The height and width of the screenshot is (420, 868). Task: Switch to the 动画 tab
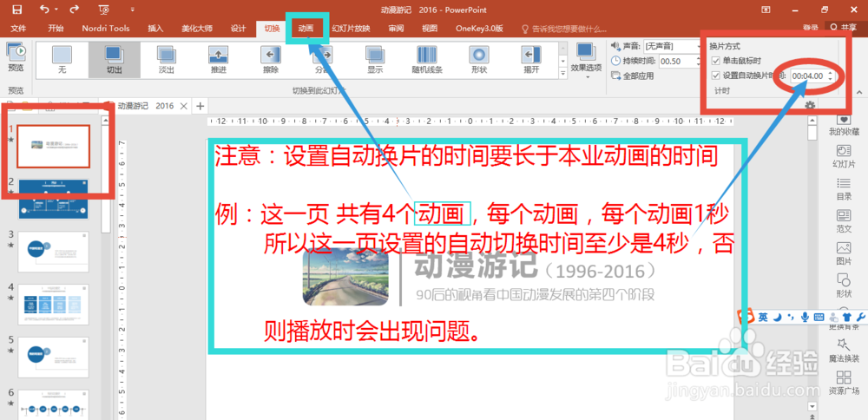tap(306, 29)
